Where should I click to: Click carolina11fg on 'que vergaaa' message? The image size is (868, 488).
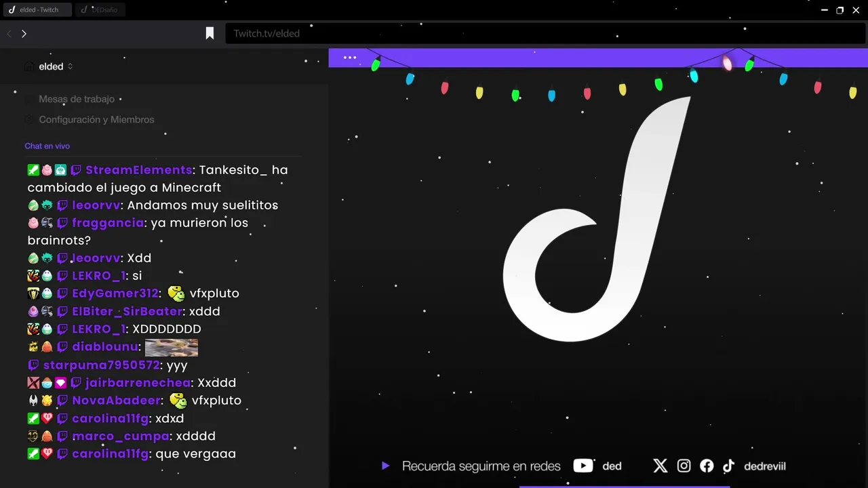[x=111, y=453]
